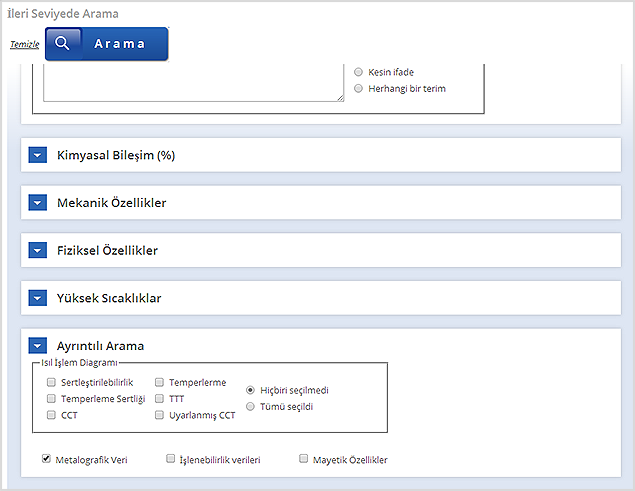Uncheck the Metalografik Veri checkbox

46,459
